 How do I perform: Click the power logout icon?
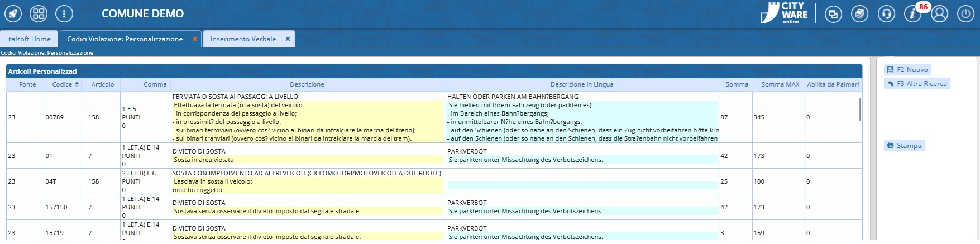[965, 14]
